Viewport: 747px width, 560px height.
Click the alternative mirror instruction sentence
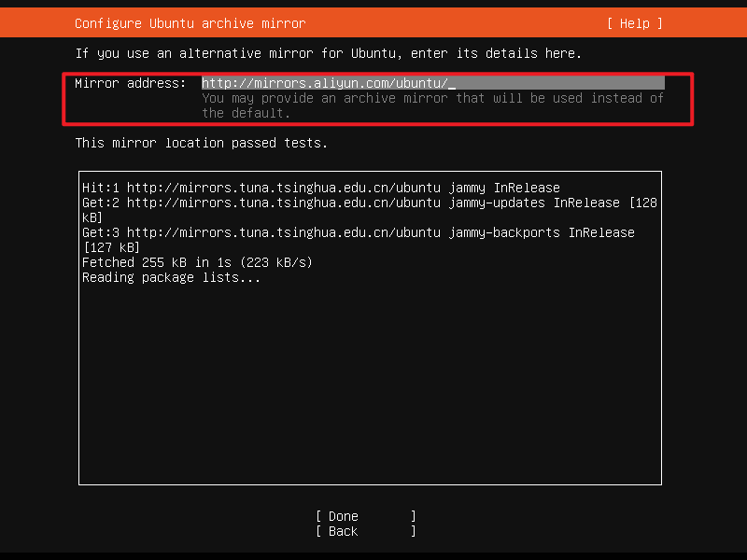tap(329, 53)
